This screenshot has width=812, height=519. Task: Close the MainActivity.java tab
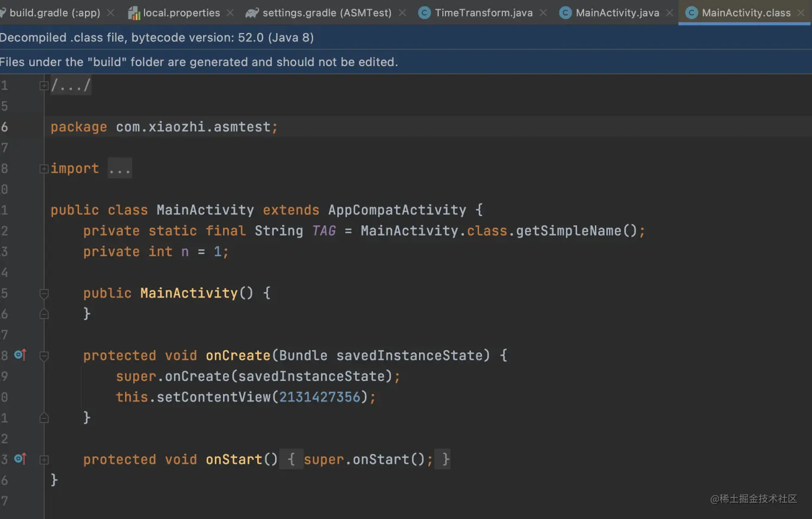click(x=670, y=12)
